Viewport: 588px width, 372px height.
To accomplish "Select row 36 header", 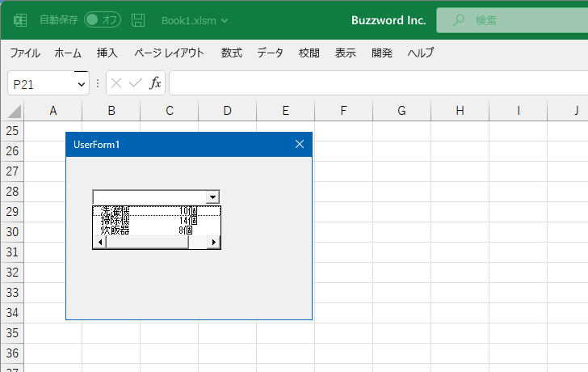I will point(12,353).
